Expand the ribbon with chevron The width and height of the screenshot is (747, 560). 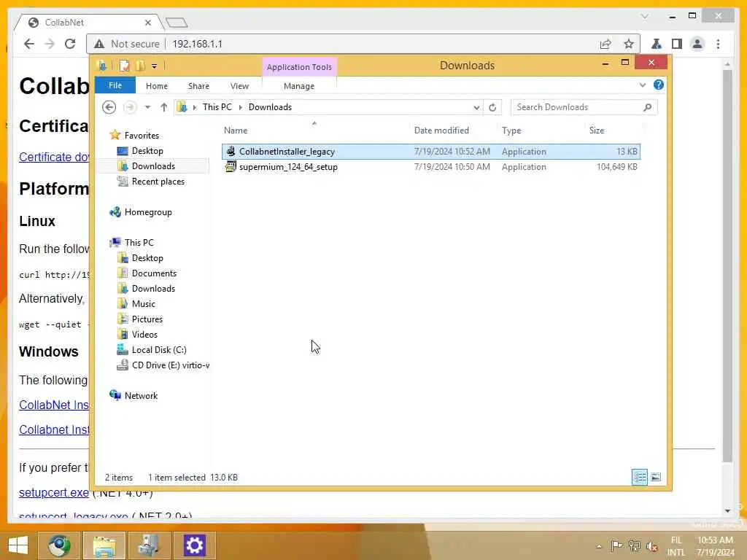[643, 85]
